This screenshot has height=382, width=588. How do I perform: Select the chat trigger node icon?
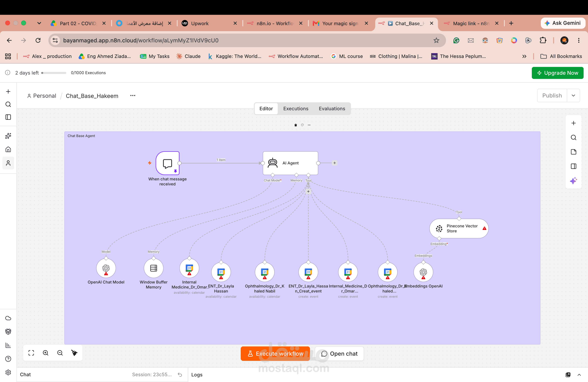point(168,163)
